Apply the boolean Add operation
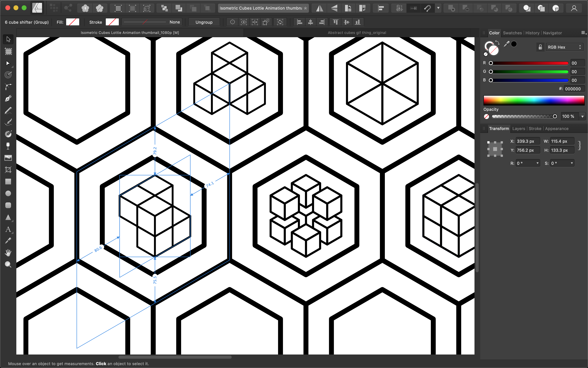 (x=452, y=8)
